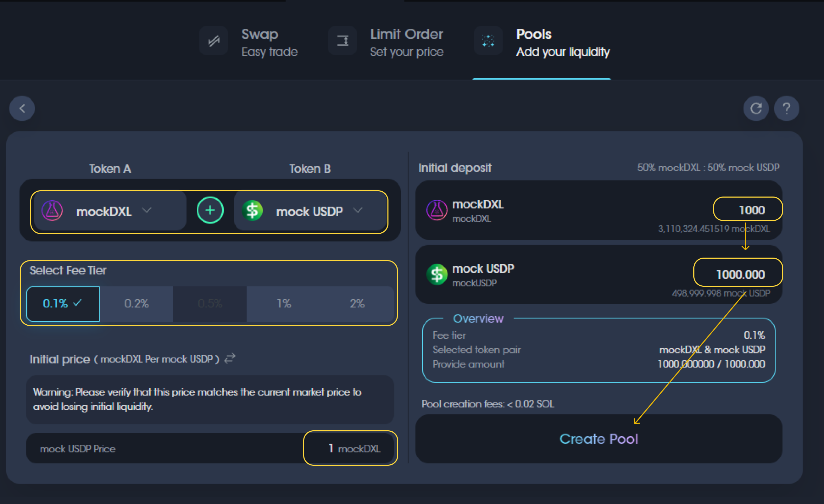Click the back arrow button
Screen dimensions: 824x504
coord(22,108)
